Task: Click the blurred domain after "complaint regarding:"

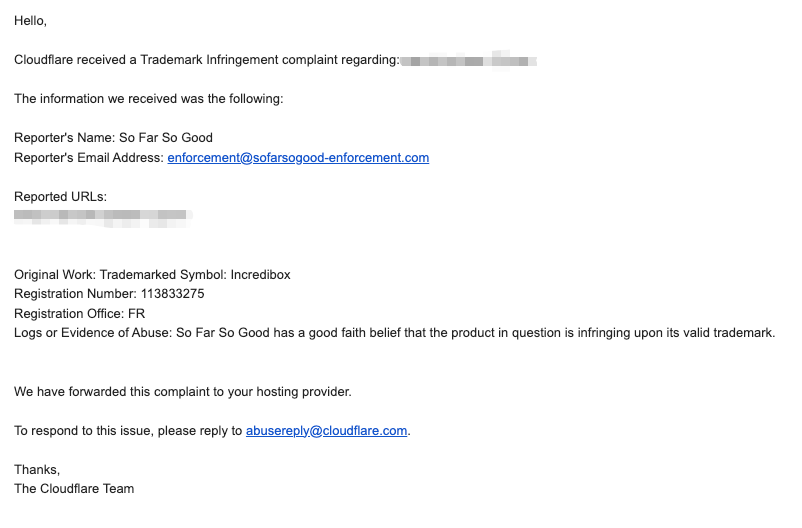Action: tap(468, 60)
